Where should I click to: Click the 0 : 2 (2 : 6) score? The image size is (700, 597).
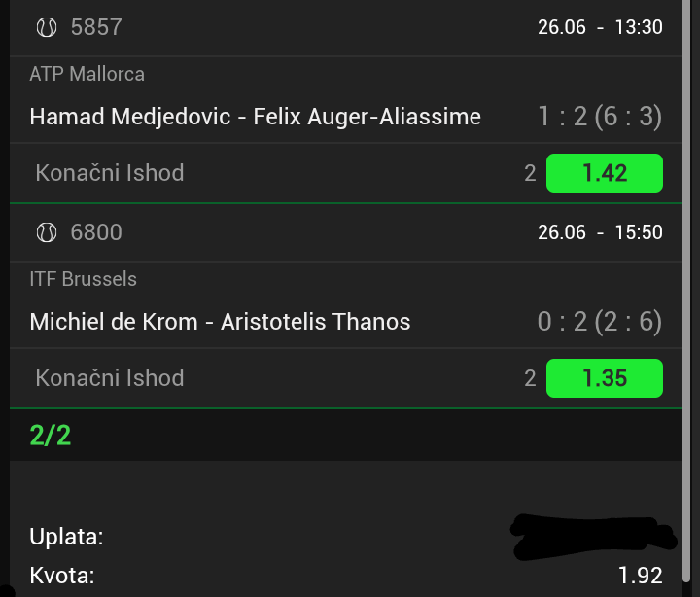600,322
